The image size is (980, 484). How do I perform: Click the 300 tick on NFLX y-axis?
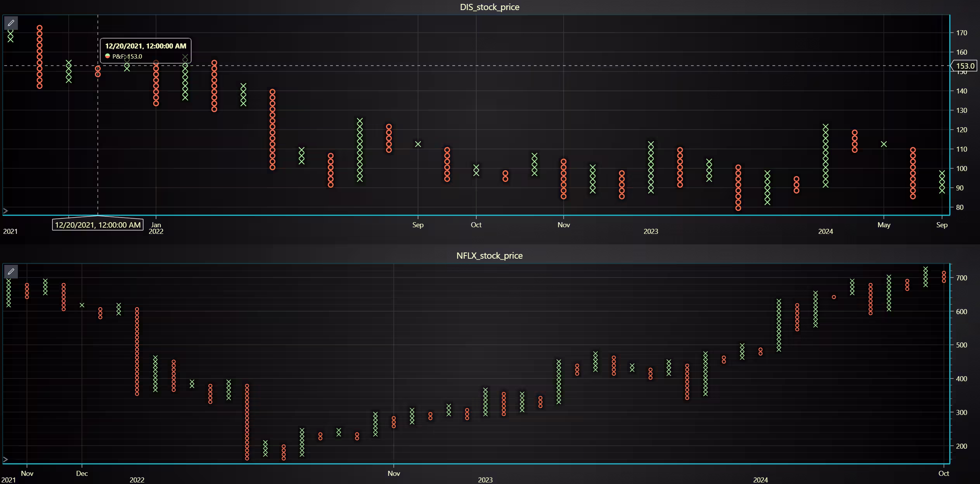click(962, 413)
